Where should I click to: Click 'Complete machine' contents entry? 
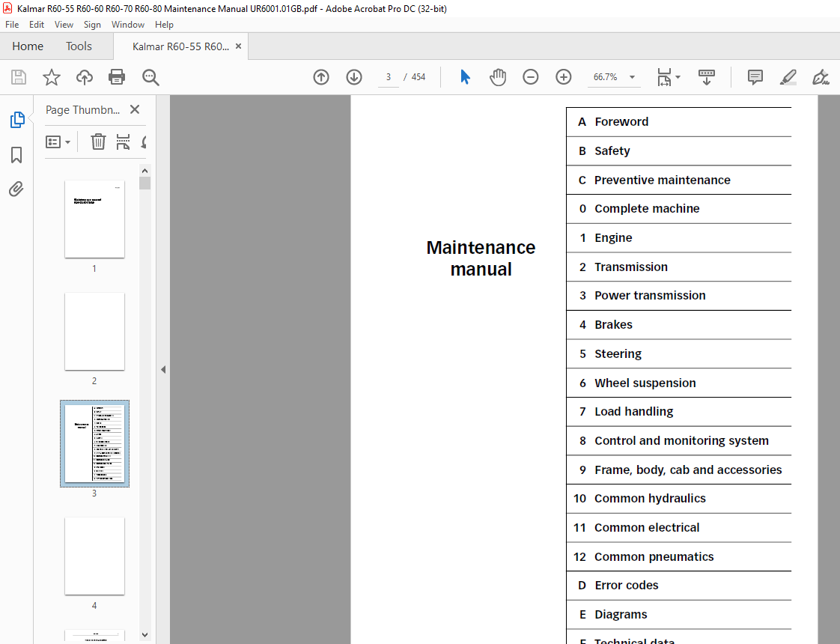pos(647,208)
